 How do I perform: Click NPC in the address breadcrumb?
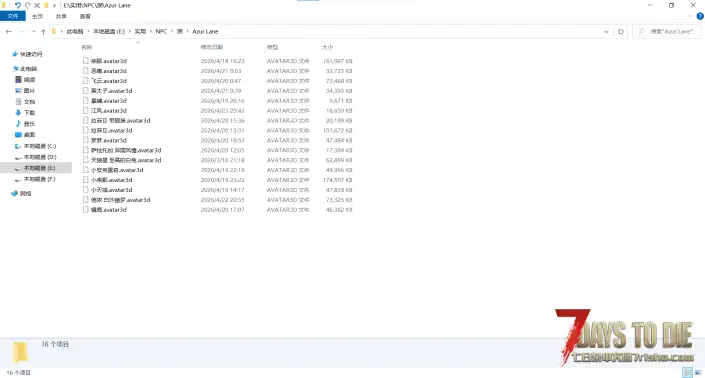point(161,31)
